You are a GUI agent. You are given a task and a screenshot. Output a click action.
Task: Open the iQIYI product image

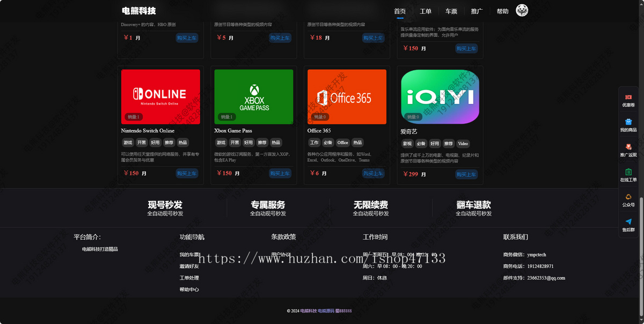(440, 97)
